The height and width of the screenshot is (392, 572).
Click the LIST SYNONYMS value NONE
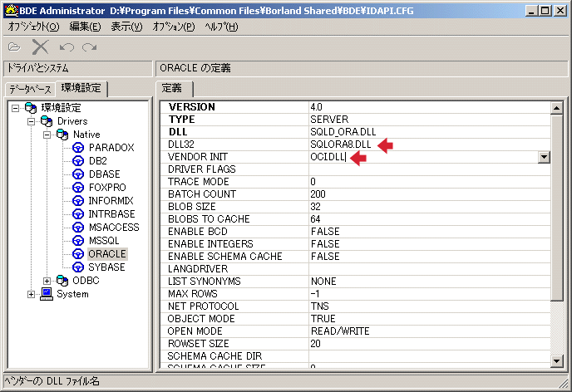tap(323, 282)
